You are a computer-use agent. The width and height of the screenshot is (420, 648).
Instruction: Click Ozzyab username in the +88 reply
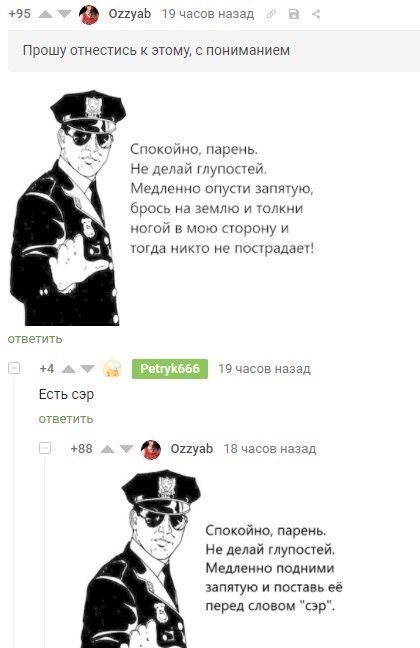192,449
